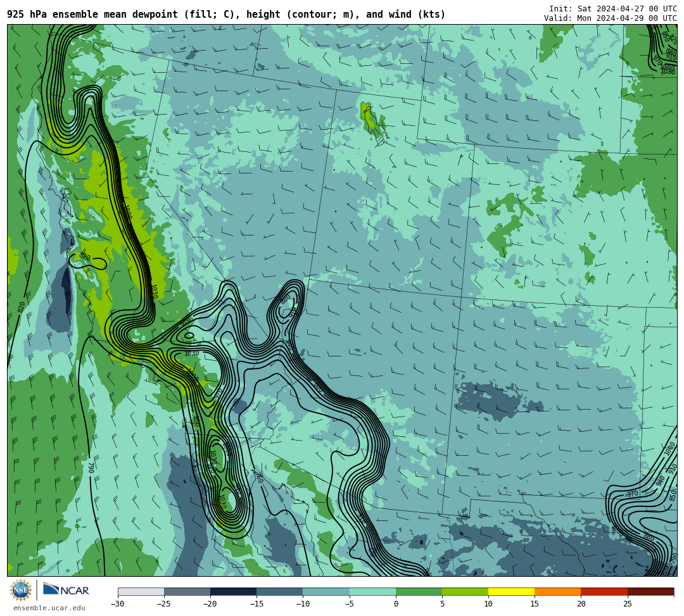Click the colorbar tick label -15
The image size is (684, 616).
pyautogui.click(x=256, y=604)
